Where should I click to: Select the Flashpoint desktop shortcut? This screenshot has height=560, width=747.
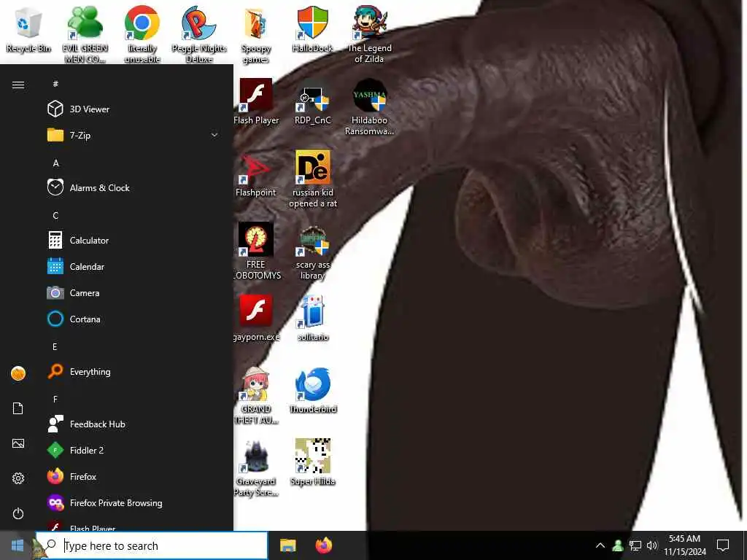coord(256,174)
